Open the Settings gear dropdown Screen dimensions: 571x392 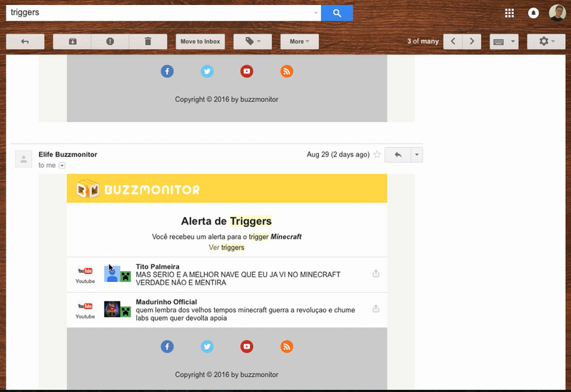[546, 41]
